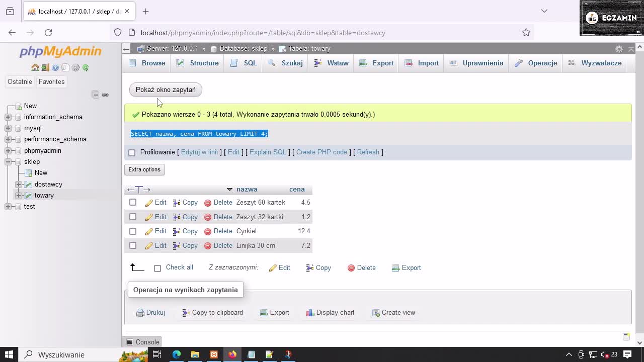Open the Operacje tab
Viewport: 644px width, 362px height.
(x=536, y=63)
